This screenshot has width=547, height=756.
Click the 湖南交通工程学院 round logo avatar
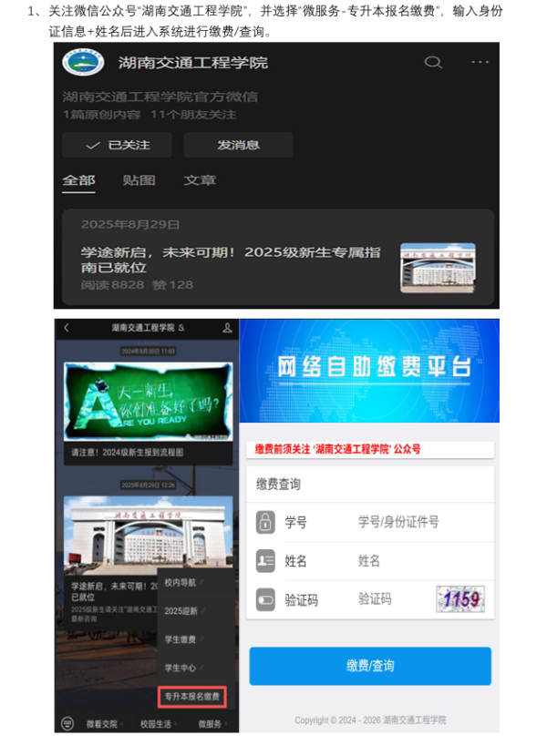coord(83,62)
